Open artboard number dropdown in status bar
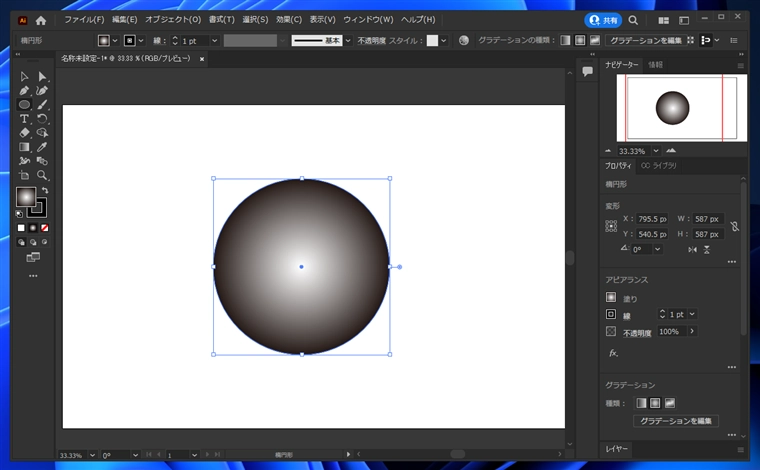This screenshot has width=760, height=470. [194, 455]
